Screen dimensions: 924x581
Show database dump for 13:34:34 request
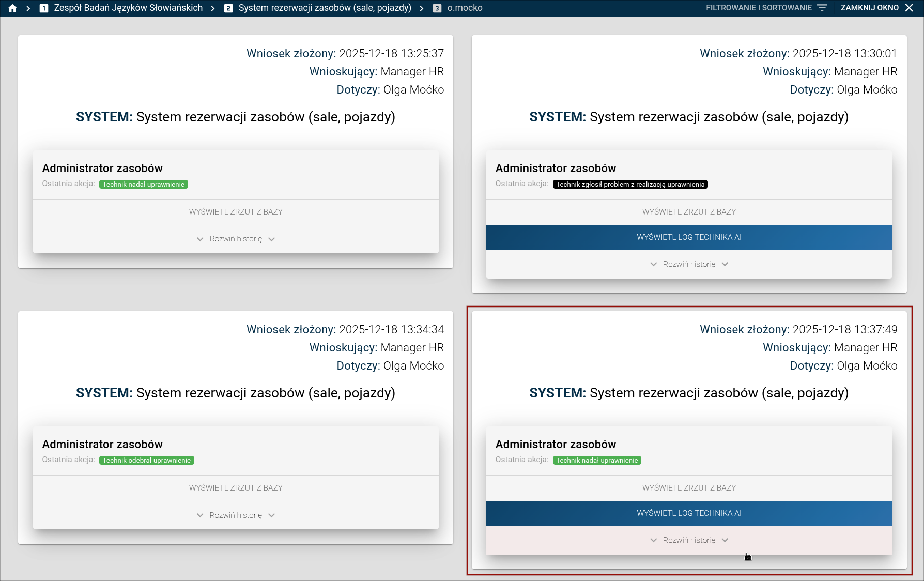236,488
